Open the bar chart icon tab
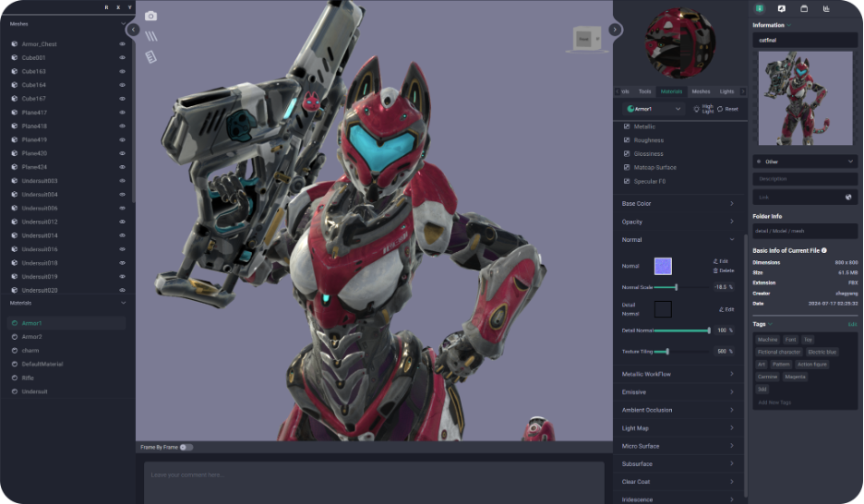Screen dimensions: 864x504 click(826, 8)
